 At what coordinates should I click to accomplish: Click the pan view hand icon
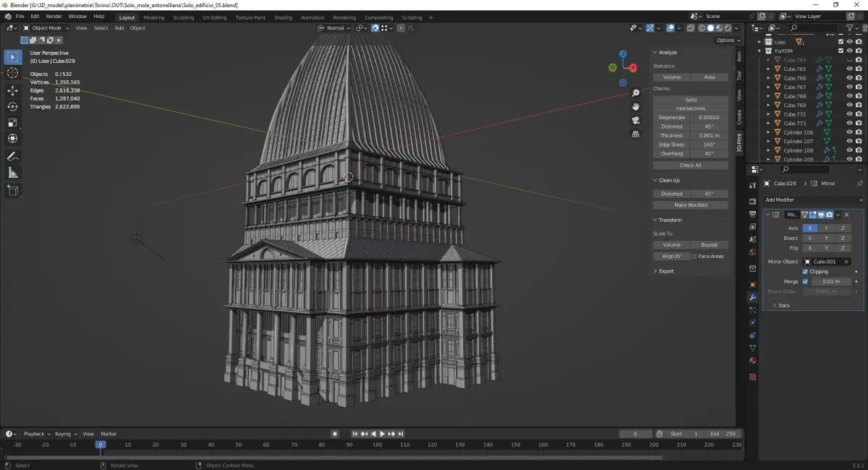coord(636,106)
